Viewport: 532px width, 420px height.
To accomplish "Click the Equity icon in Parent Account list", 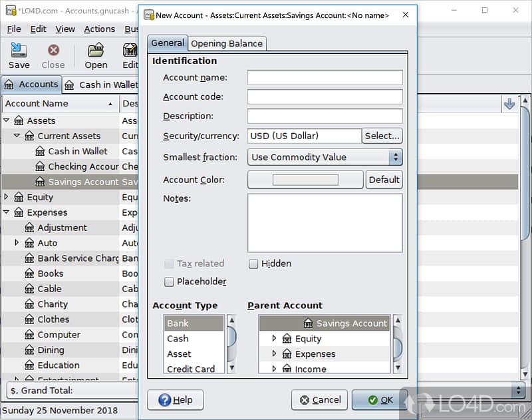I will (287, 339).
